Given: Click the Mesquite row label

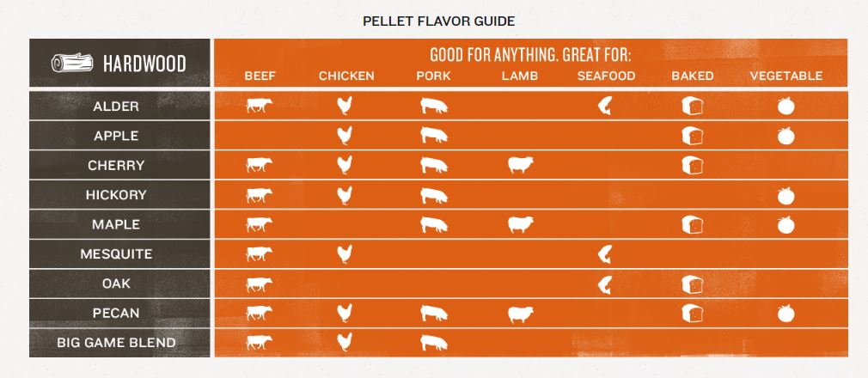Looking at the screenshot, I should (x=116, y=254).
